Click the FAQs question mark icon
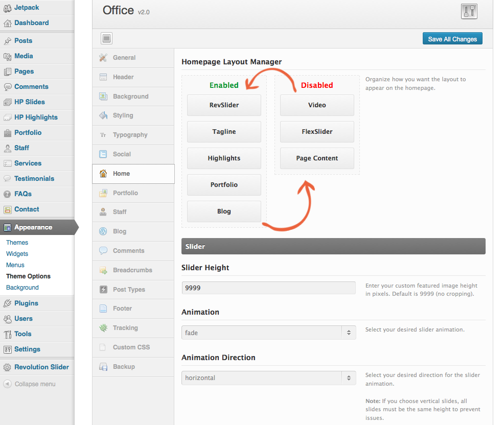The height and width of the screenshot is (425, 504). point(7,194)
